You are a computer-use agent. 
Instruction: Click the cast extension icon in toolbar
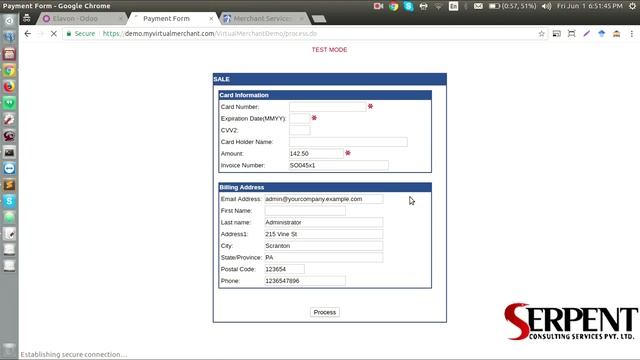(x=556, y=34)
